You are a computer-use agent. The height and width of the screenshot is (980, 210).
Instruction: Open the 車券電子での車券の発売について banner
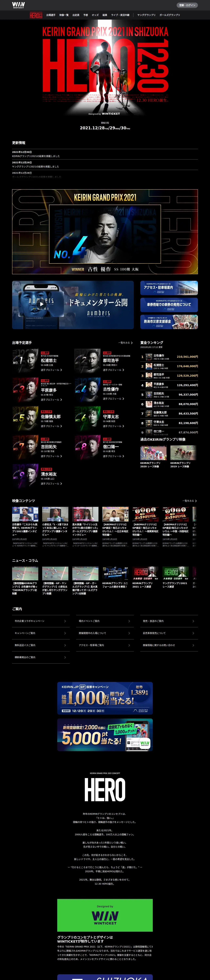[169, 305]
